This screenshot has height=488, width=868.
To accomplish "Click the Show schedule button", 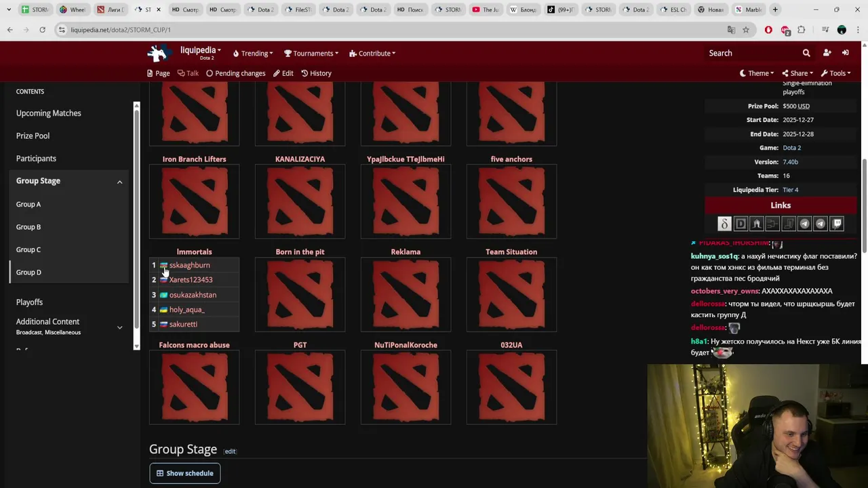I will [184, 473].
